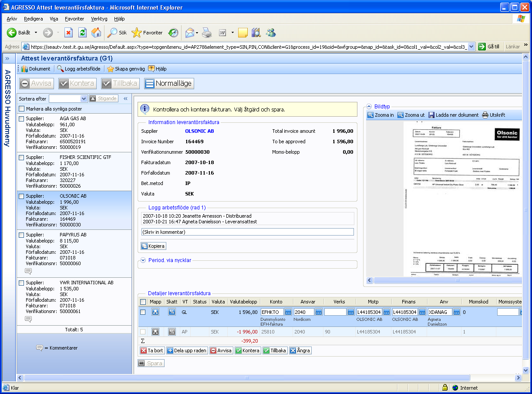Zoom out the invoice image with Zooma ut
The width and height of the screenshot is (532, 394).
pyautogui.click(x=411, y=115)
